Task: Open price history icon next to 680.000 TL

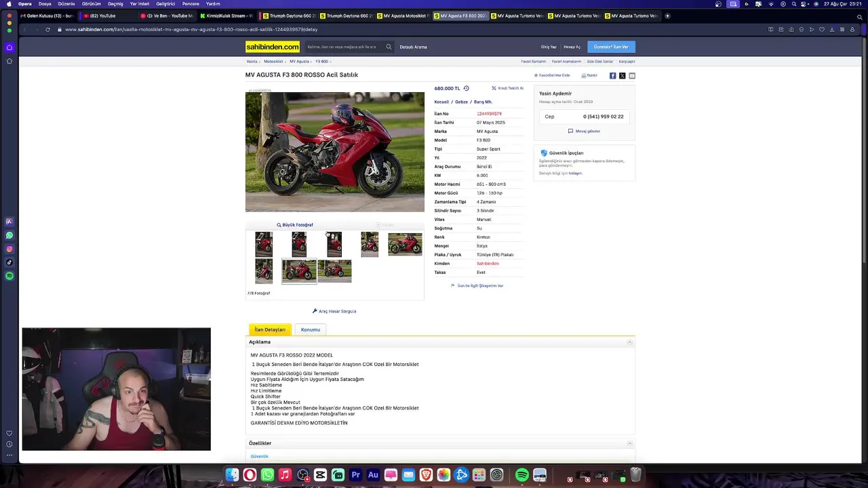Action: (466, 88)
